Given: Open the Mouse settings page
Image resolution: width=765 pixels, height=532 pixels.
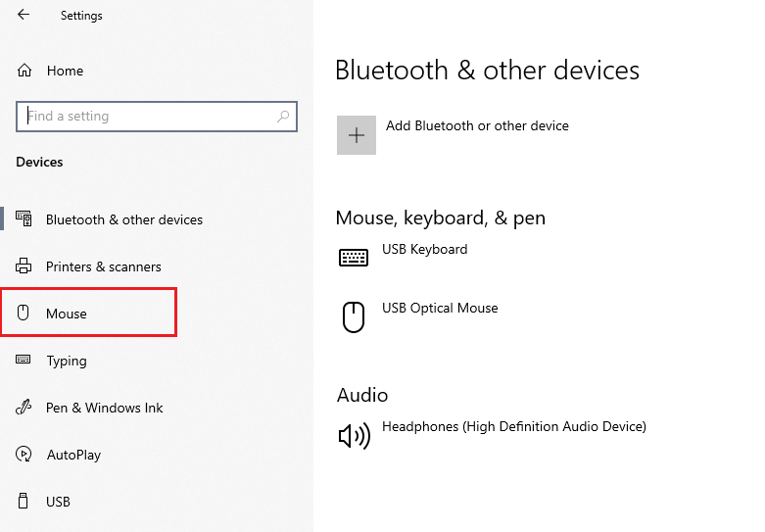Looking at the screenshot, I should [x=88, y=313].
